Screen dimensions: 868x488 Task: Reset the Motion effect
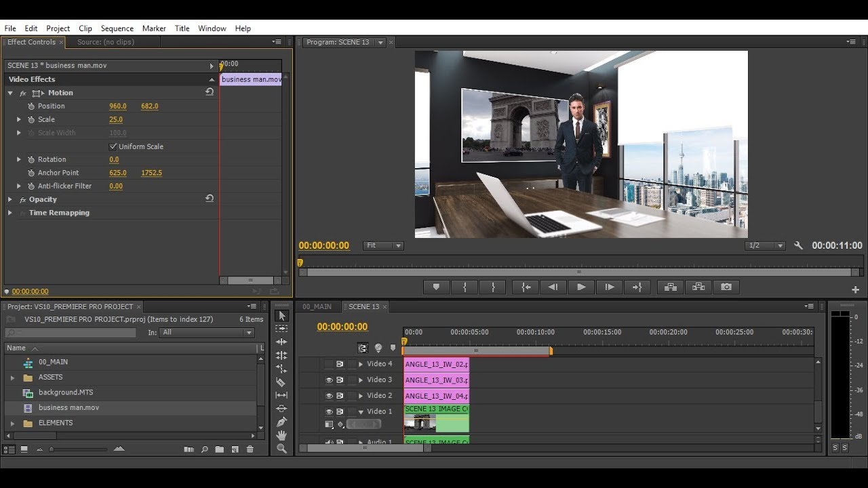[x=210, y=92]
